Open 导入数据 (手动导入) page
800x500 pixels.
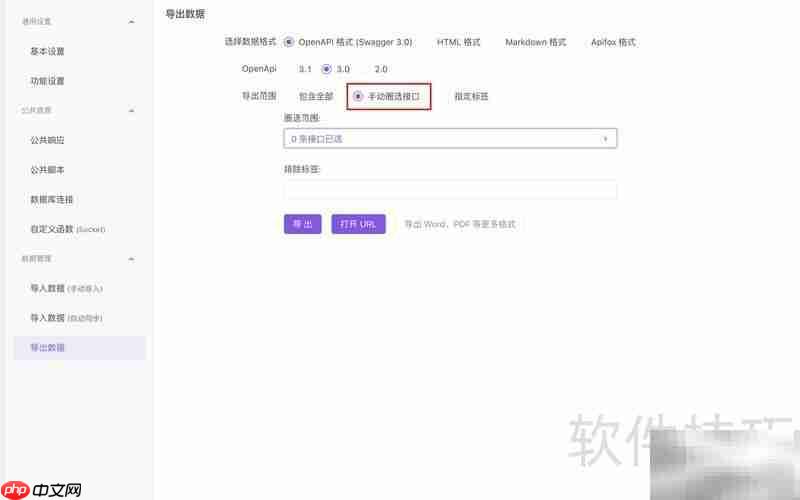tap(66, 288)
